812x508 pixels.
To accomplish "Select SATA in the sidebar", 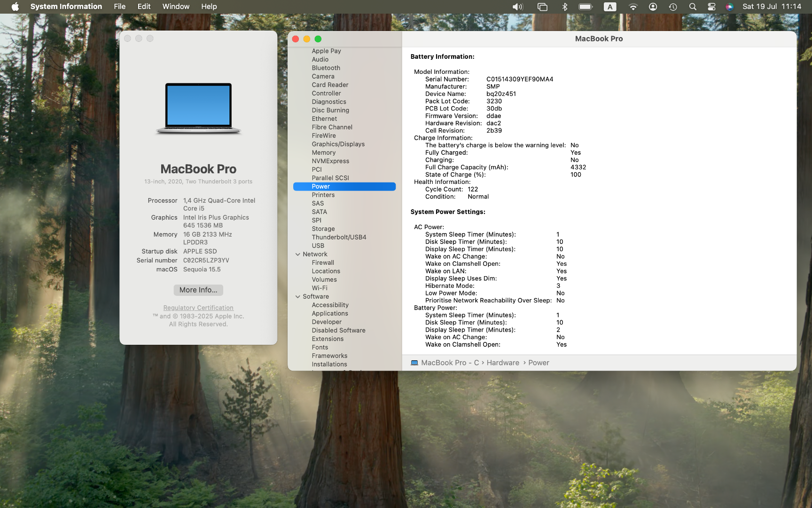I will (x=319, y=212).
